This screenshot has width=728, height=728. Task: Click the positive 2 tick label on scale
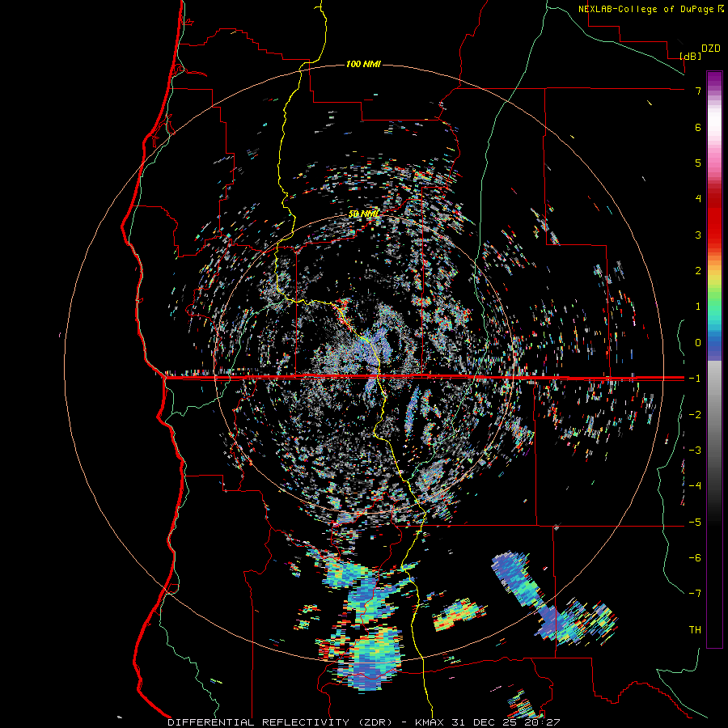[x=698, y=271]
